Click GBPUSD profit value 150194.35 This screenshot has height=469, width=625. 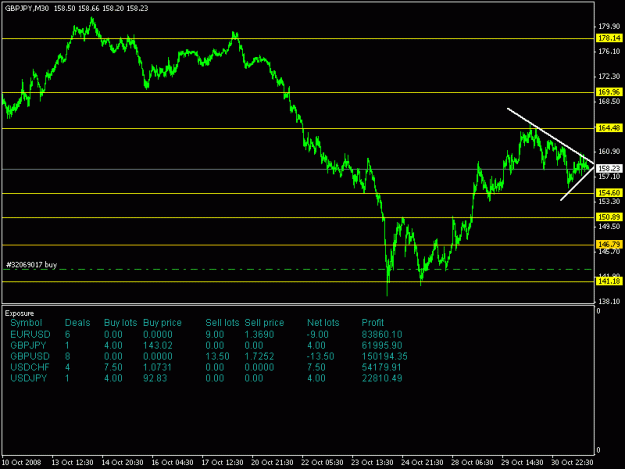pos(384,356)
